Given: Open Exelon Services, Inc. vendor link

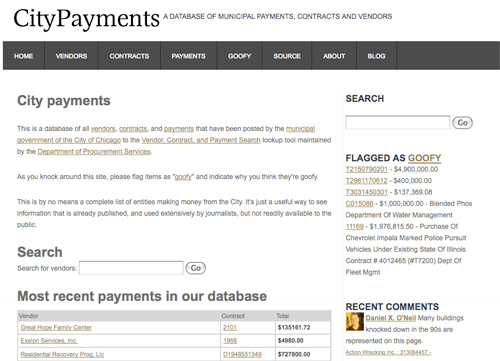Looking at the screenshot, I should click(49, 341).
